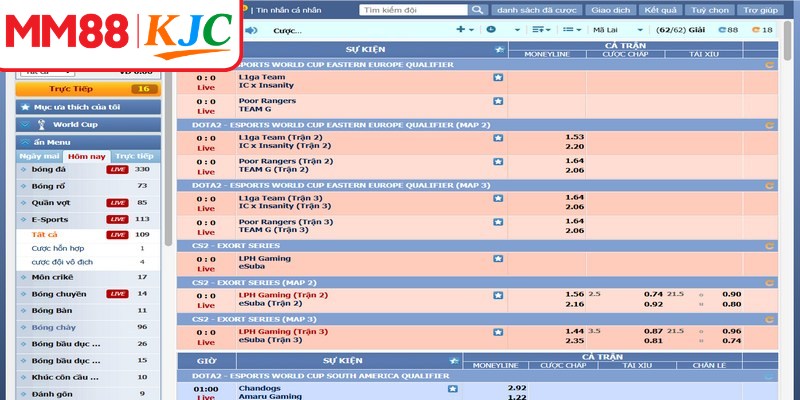Click the LIVE badge next to E-Sports

tap(117, 219)
